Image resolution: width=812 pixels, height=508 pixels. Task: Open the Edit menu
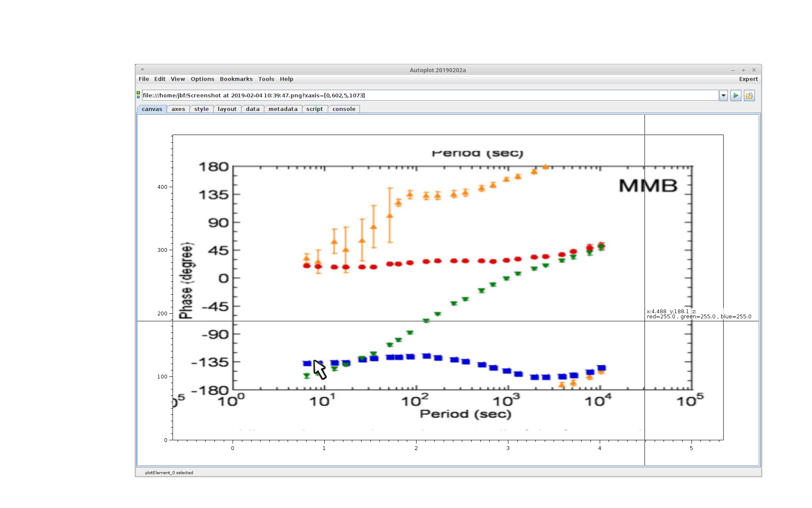pyautogui.click(x=160, y=79)
